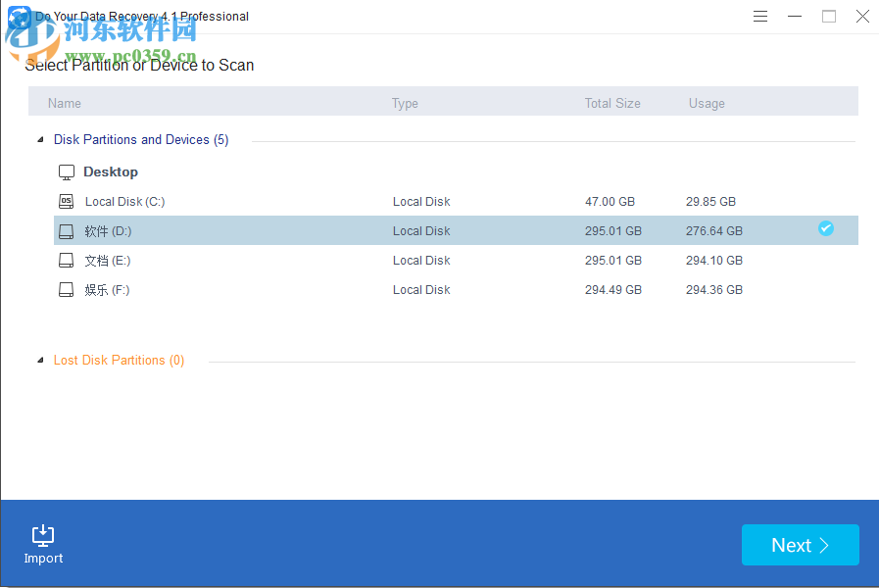Click the Import label to load a scan

click(42, 559)
